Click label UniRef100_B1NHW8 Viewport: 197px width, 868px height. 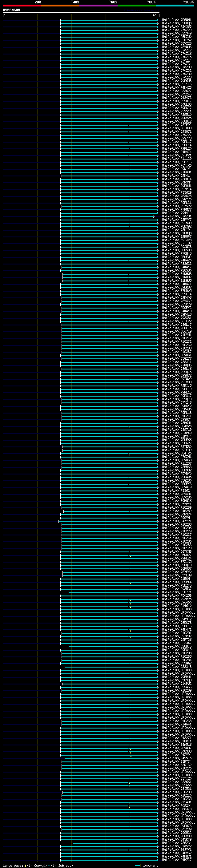177,274
